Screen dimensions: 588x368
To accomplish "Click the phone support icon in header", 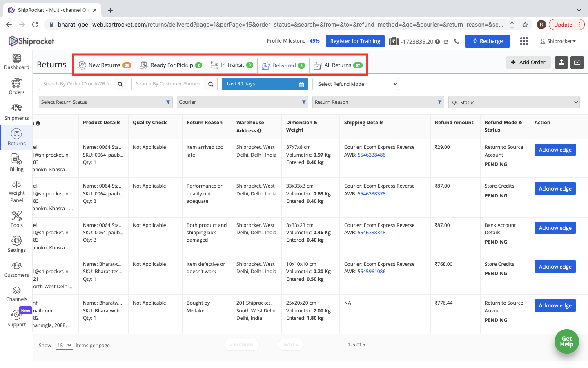I will click(457, 41).
